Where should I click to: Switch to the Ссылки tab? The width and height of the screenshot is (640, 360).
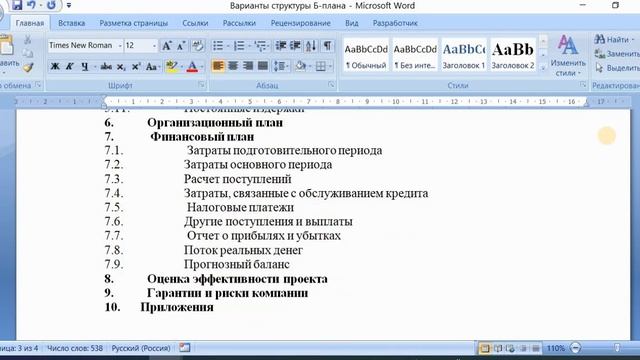(195, 23)
